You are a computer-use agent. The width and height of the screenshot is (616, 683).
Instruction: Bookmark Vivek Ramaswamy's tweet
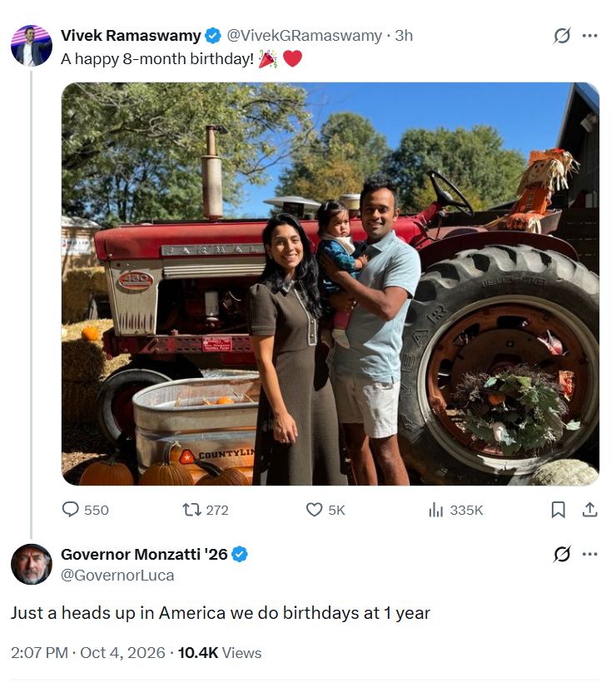(x=558, y=510)
